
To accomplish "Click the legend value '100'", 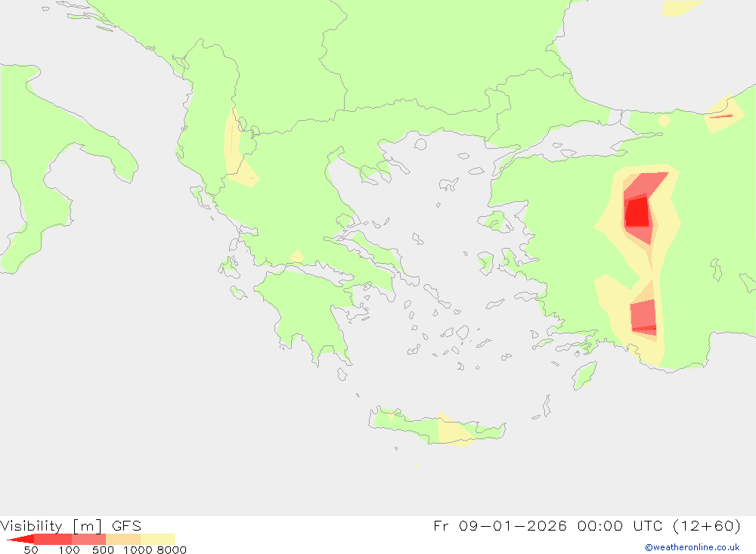I will pos(69,549).
